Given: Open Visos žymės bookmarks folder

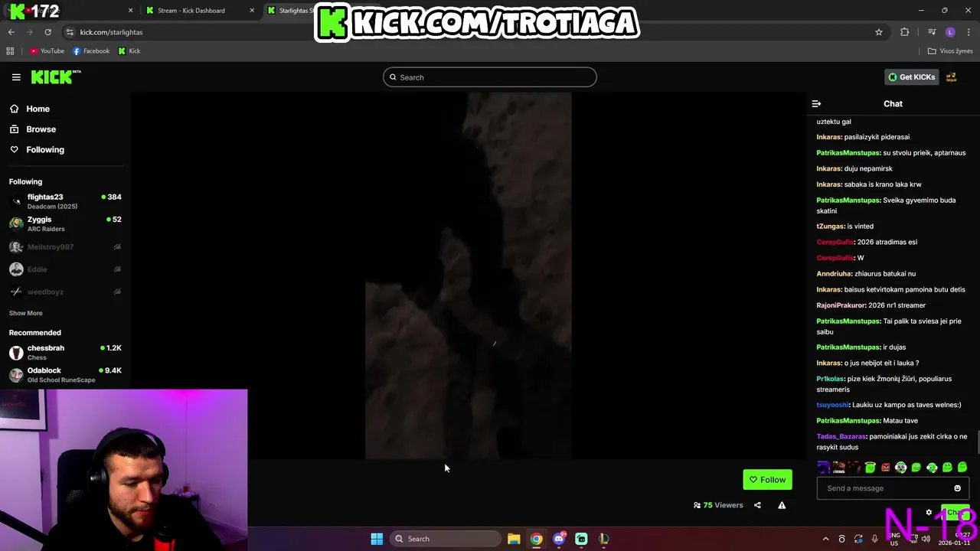Looking at the screenshot, I should 950,51.
